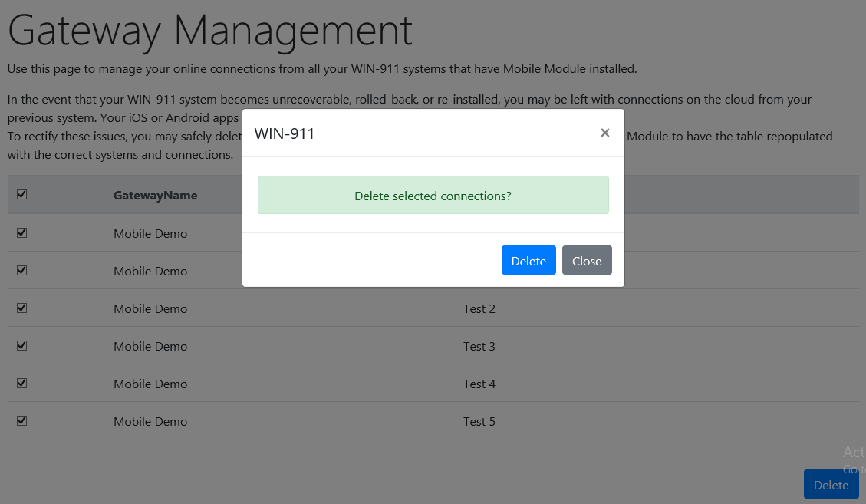Click the Gateway Management page heading

(210, 31)
